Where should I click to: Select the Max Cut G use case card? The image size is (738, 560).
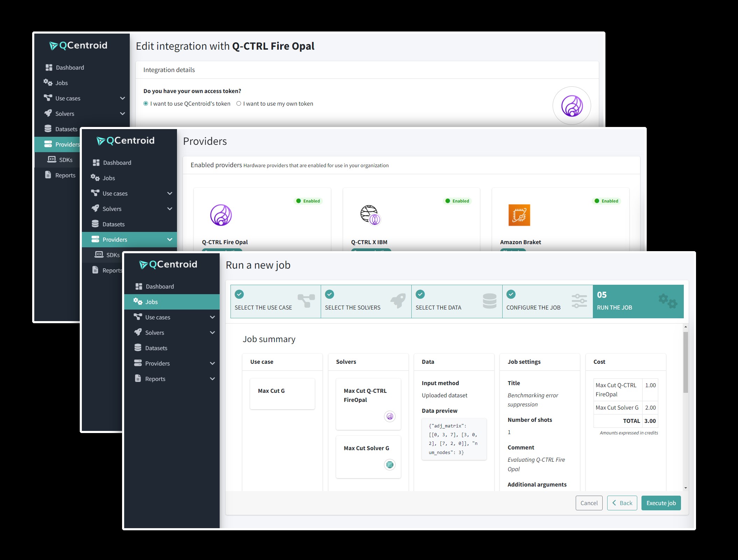[x=282, y=394]
